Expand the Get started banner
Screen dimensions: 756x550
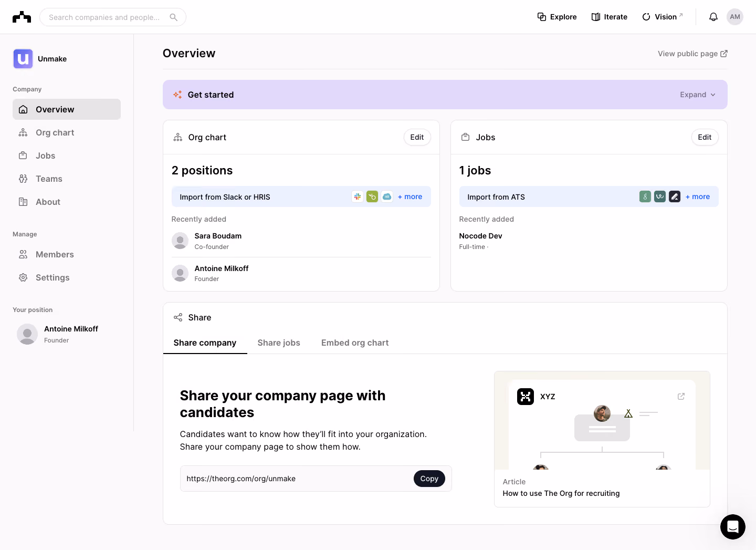tap(698, 95)
